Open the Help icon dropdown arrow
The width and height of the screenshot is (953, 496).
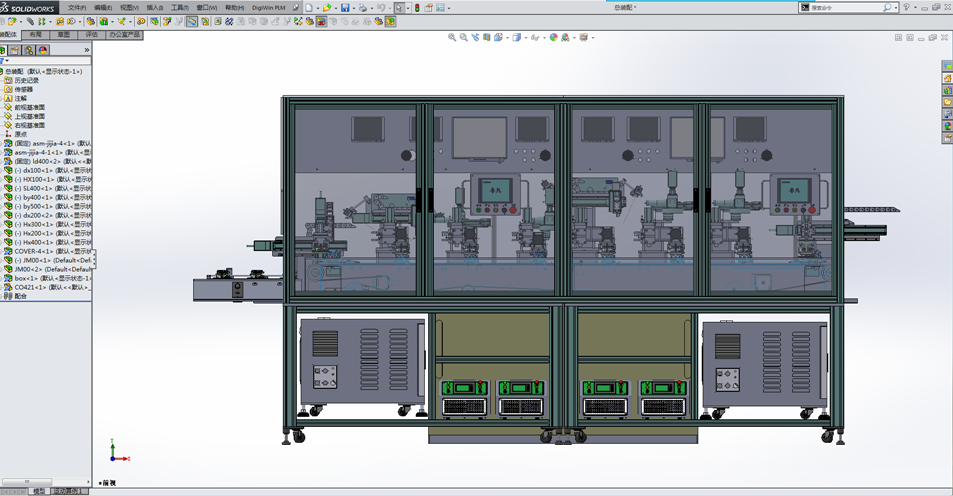click(914, 8)
